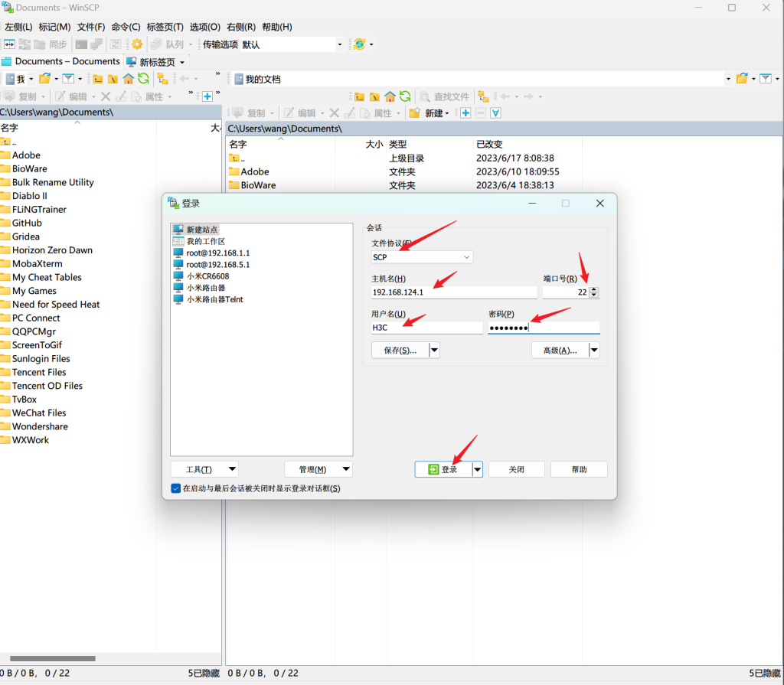The height and width of the screenshot is (685, 784).
Task: Click the left panel home directory icon
Action: point(128,78)
